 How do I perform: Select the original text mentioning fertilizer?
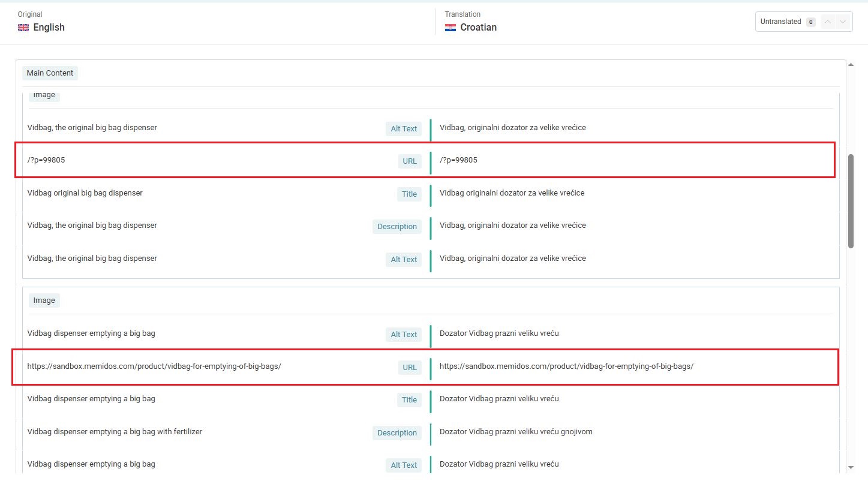tap(115, 432)
